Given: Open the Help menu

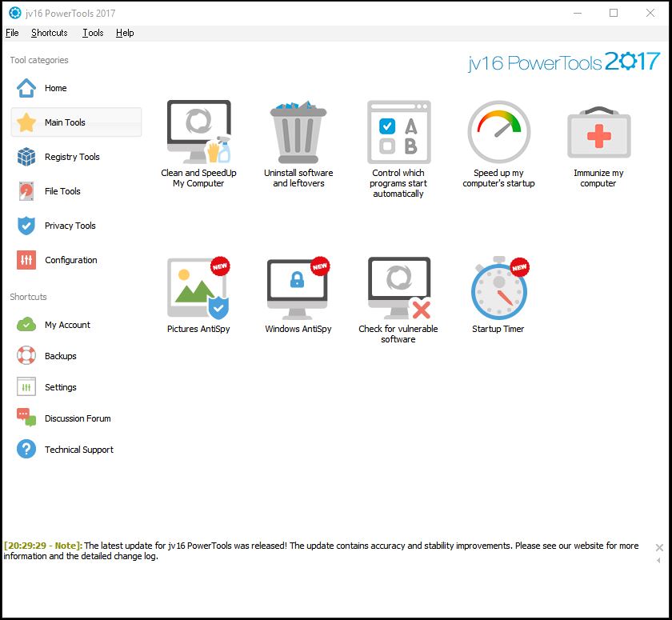Looking at the screenshot, I should [x=125, y=33].
